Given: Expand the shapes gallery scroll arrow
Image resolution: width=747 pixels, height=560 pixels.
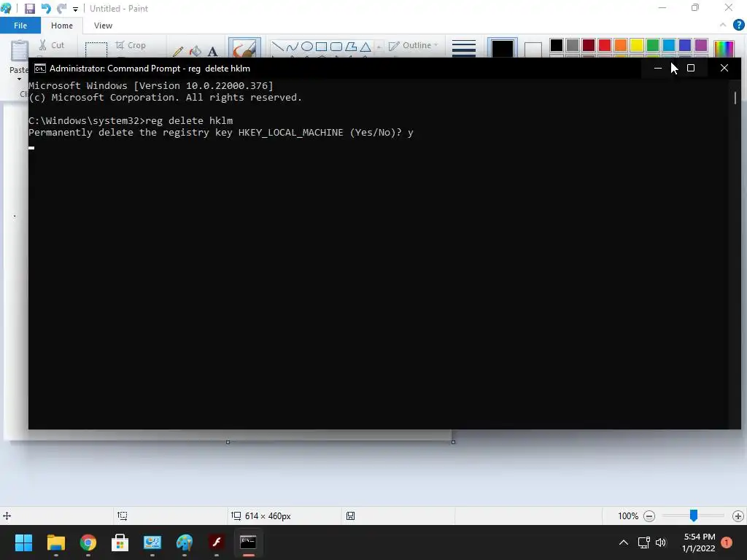Looking at the screenshot, I should click(379, 47).
